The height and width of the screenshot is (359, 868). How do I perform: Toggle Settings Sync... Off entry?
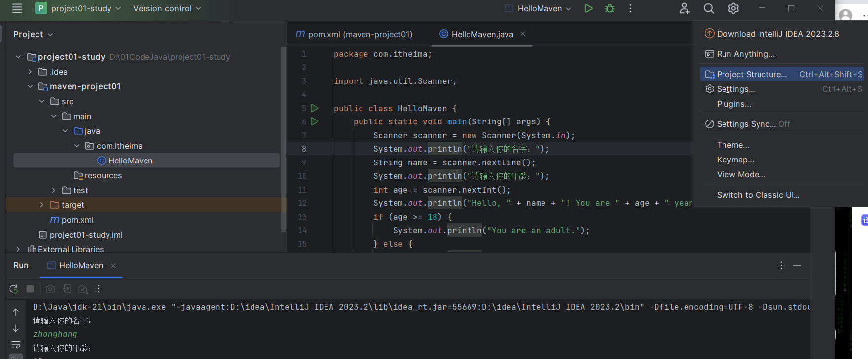click(x=782, y=124)
